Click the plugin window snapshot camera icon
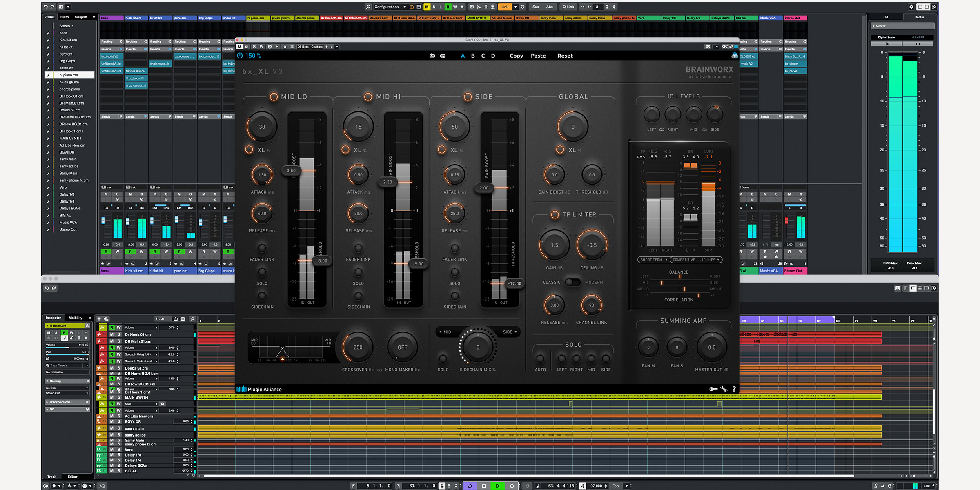 (x=708, y=47)
